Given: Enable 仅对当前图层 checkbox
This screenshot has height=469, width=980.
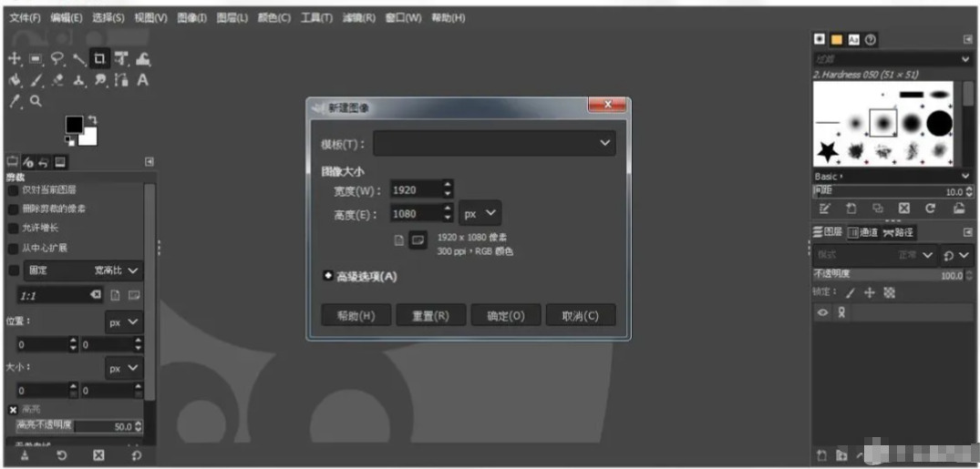Looking at the screenshot, I should [x=13, y=189].
